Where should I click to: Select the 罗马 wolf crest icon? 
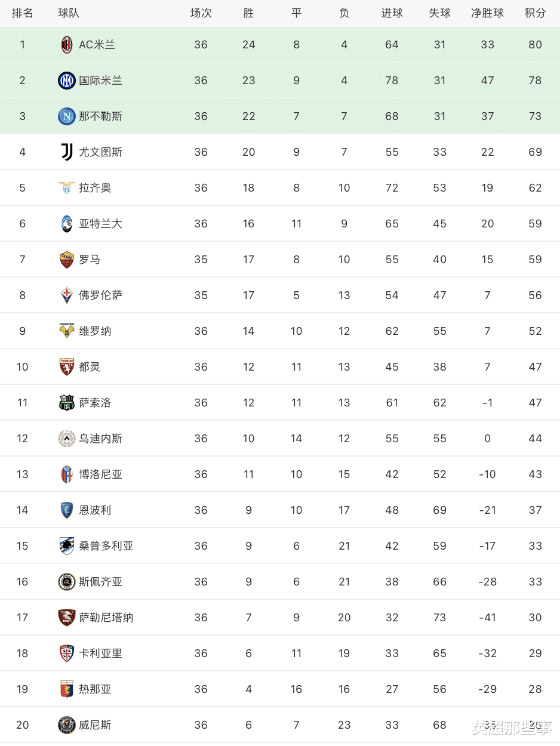coord(67,260)
